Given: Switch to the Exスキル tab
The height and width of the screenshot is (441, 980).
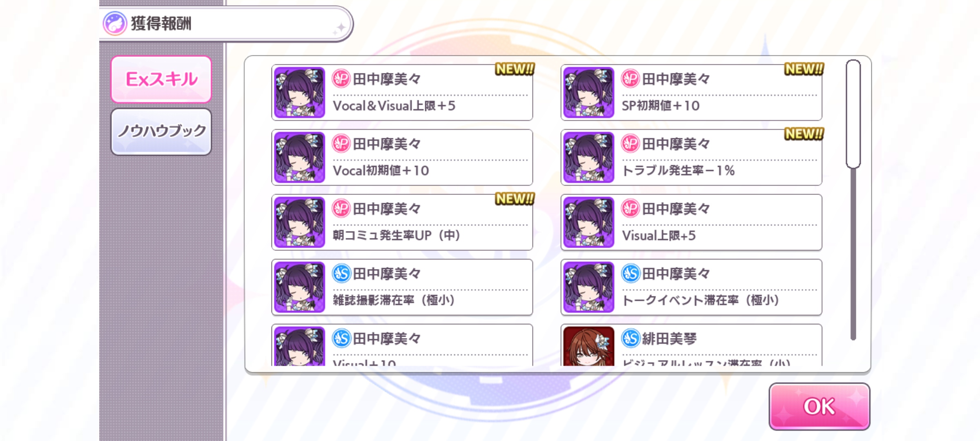Looking at the screenshot, I should tap(161, 79).
